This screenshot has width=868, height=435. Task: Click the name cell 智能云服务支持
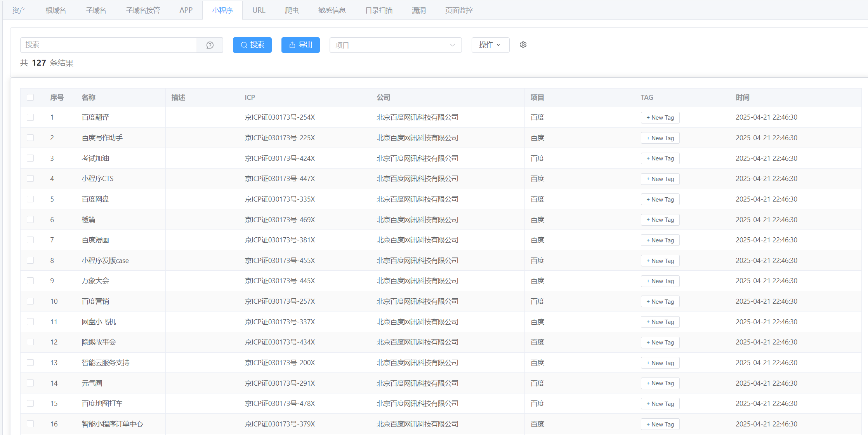106,363
